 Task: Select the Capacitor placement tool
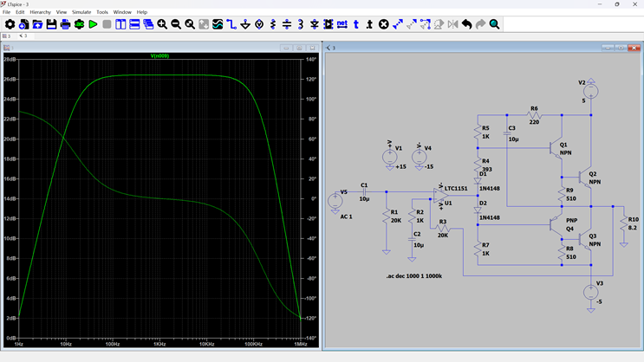287,24
